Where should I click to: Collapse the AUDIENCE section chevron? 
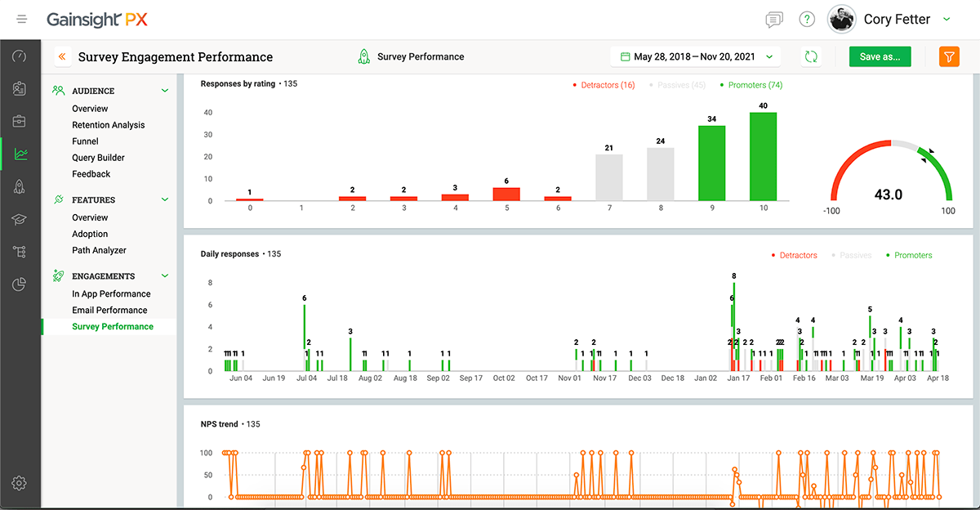[x=164, y=90]
